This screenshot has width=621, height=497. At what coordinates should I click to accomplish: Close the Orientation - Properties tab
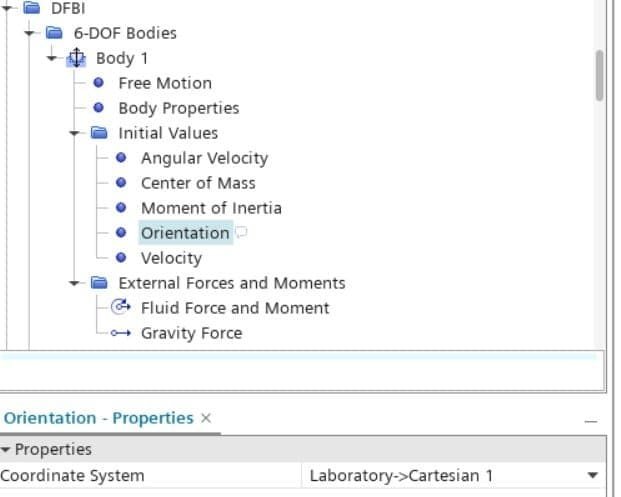(206, 418)
